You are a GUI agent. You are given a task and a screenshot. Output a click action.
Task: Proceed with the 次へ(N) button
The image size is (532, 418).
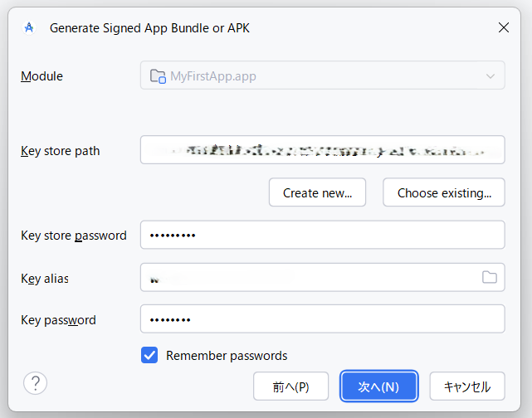click(x=378, y=386)
